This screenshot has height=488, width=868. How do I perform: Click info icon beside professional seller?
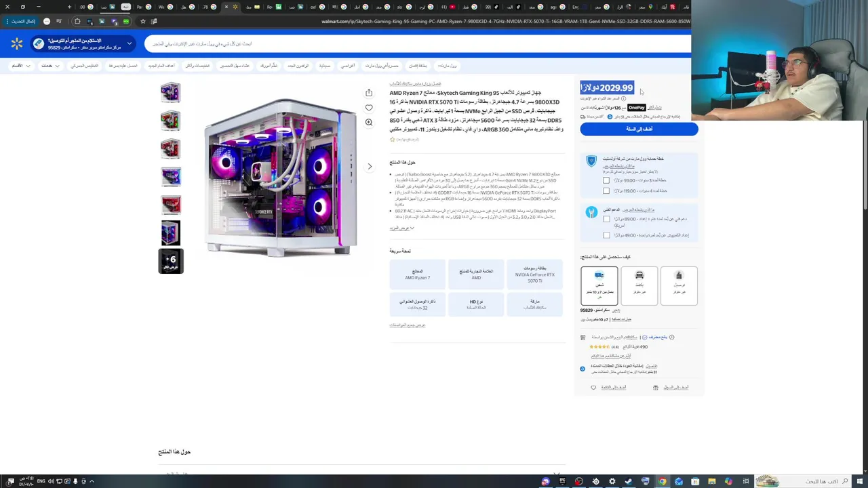click(672, 337)
